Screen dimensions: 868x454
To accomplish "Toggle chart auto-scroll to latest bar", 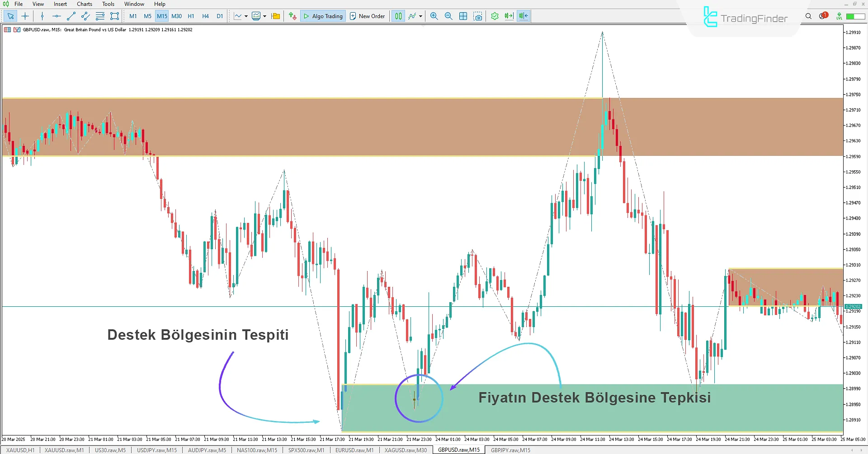I will click(x=509, y=16).
